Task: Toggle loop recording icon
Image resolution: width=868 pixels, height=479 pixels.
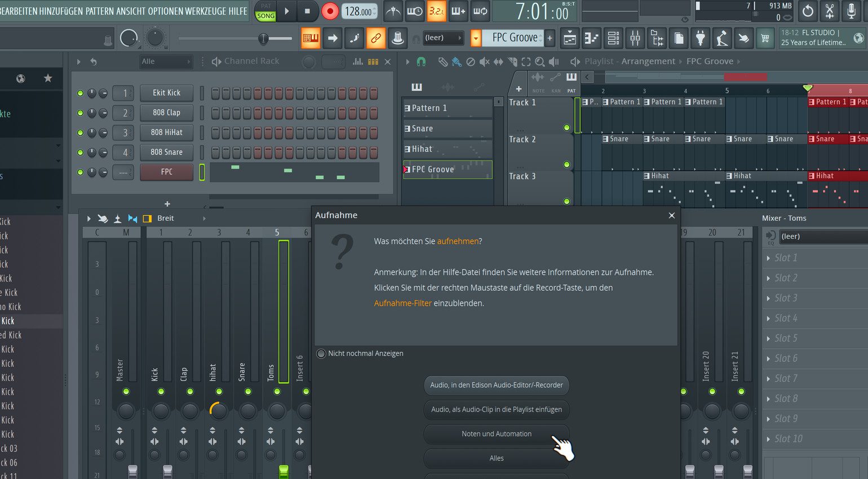Action: click(480, 11)
